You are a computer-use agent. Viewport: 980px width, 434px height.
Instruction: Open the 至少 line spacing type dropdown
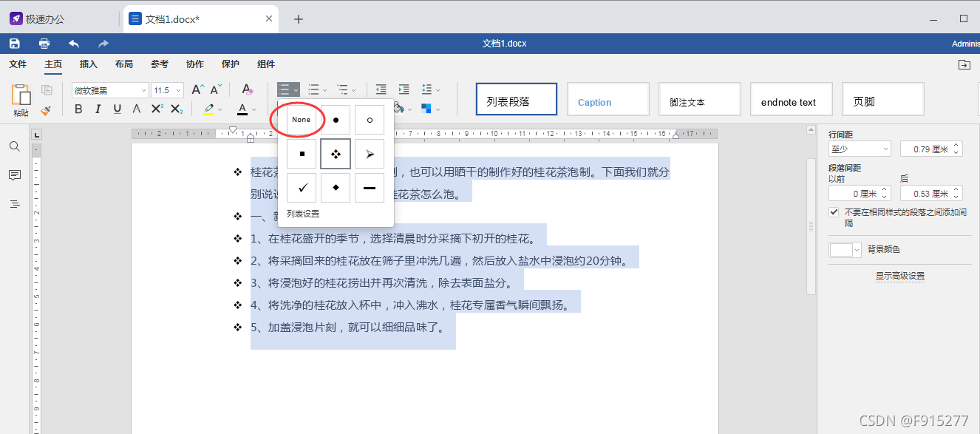pyautogui.click(x=860, y=149)
